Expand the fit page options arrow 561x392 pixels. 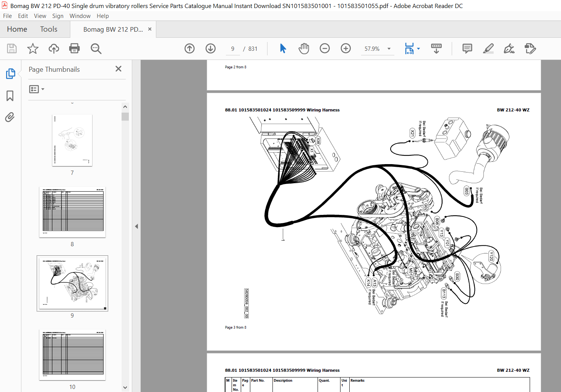418,48
